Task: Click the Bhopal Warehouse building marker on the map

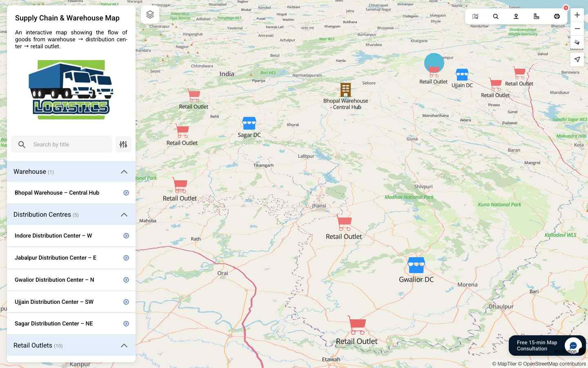Action: point(345,90)
